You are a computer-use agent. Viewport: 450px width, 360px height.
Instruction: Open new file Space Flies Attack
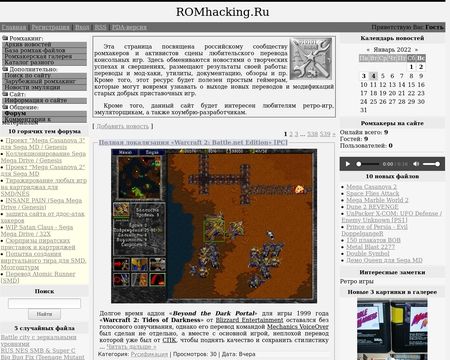tap(372, 193)
